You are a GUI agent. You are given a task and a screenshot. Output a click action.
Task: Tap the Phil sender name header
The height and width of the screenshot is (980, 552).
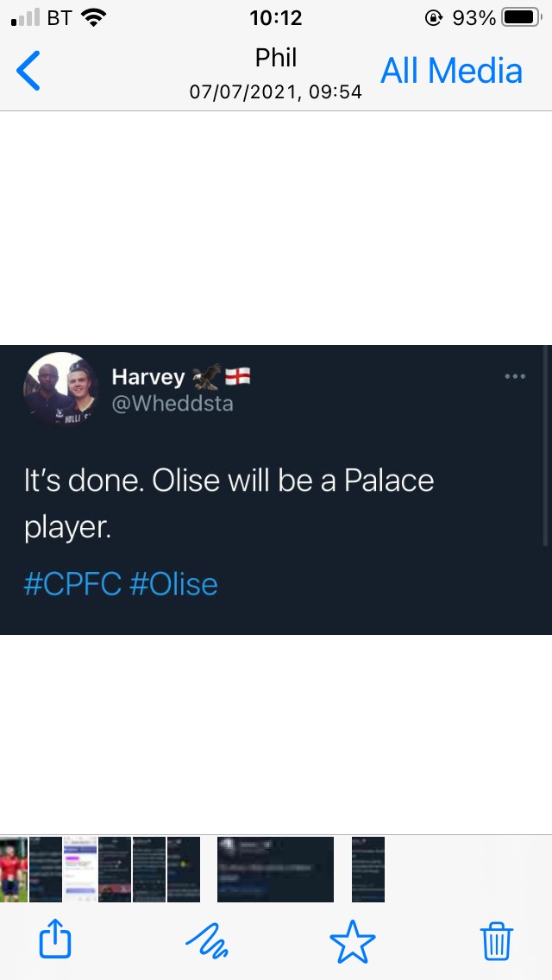pyautogui.click(x=276, y=58)
